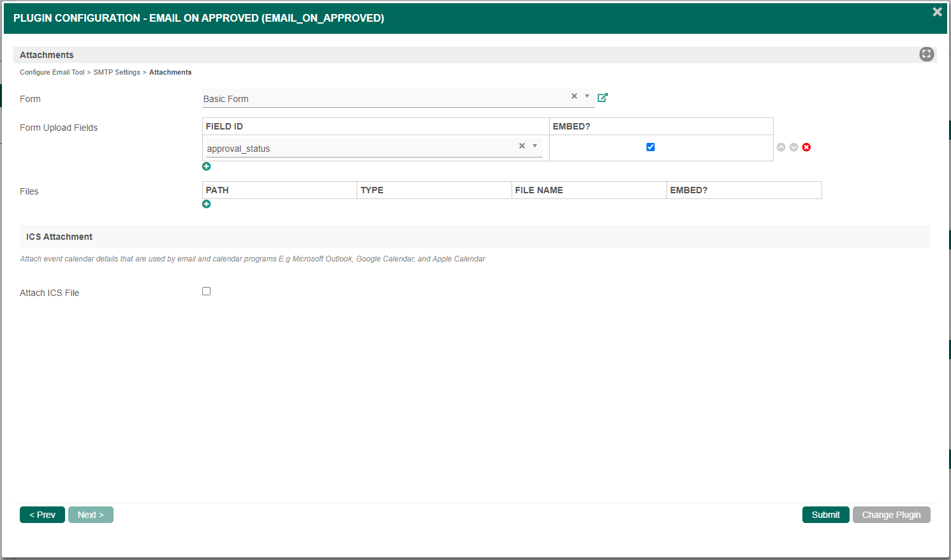Add a new Files row

click(x=206, y=204)
